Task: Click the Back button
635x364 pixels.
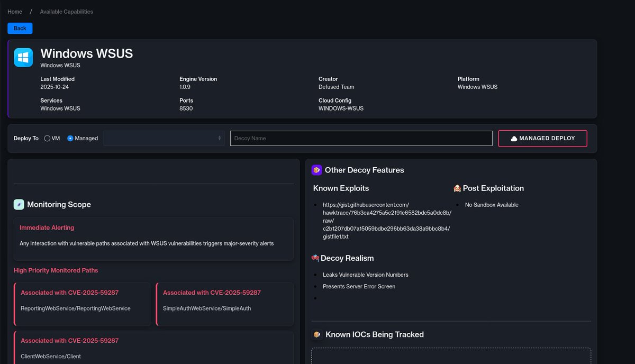Action: (20, 28)
